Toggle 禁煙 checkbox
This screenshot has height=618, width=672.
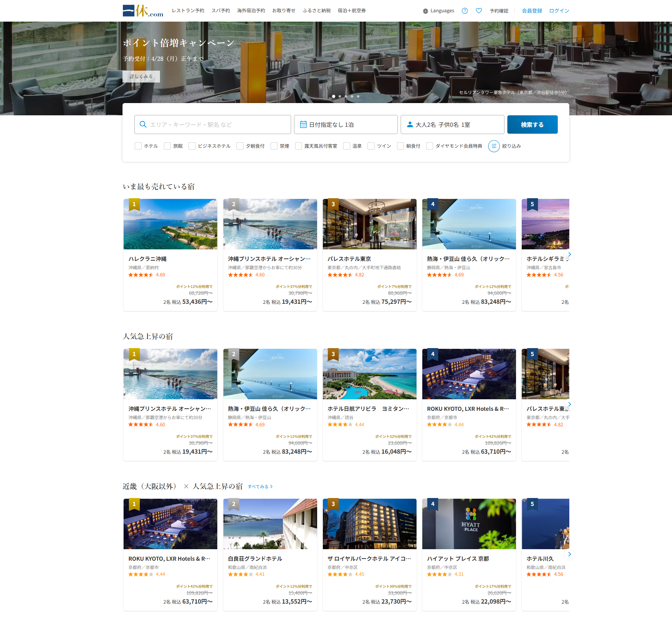(x=274, y=146)
